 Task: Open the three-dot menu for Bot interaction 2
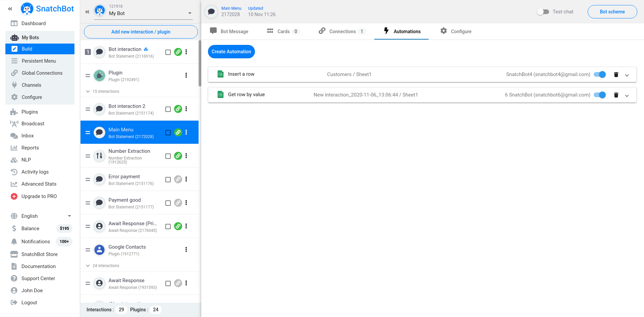(186, 109)
